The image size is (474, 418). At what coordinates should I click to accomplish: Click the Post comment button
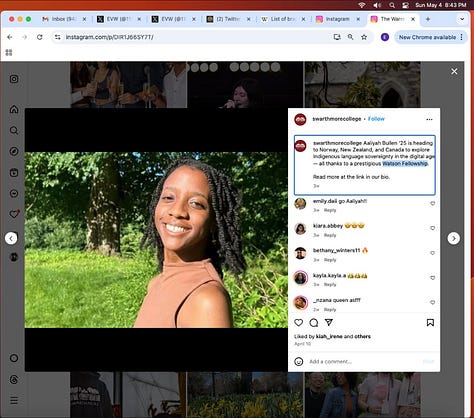[428, 361]
